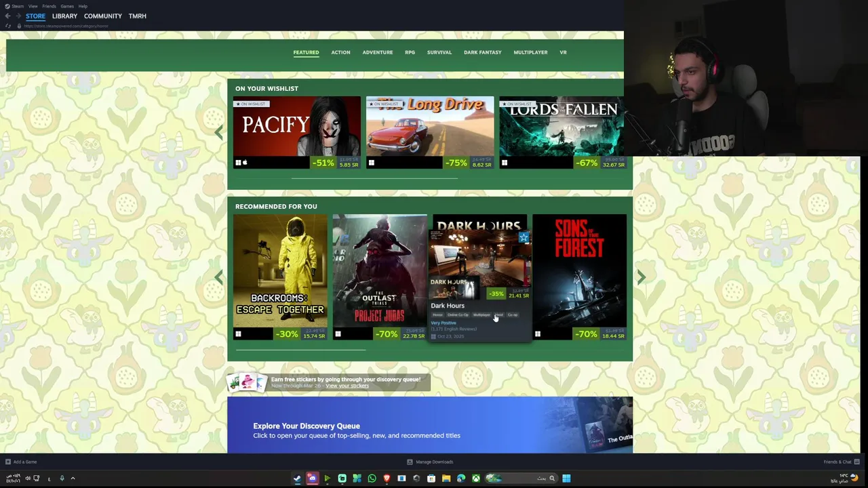This screenshot has width=868, height=488.
Task: Open WhatsApp from the taskbar
Action: point(372,479)
